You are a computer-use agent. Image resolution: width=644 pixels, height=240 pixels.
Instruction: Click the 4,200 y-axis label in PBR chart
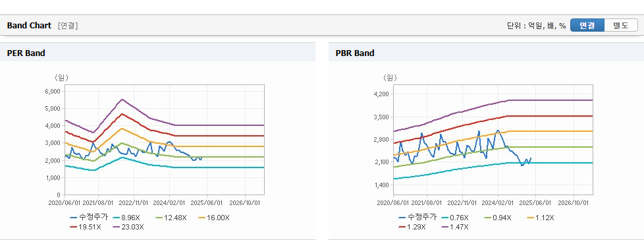[x=381, y=94]
